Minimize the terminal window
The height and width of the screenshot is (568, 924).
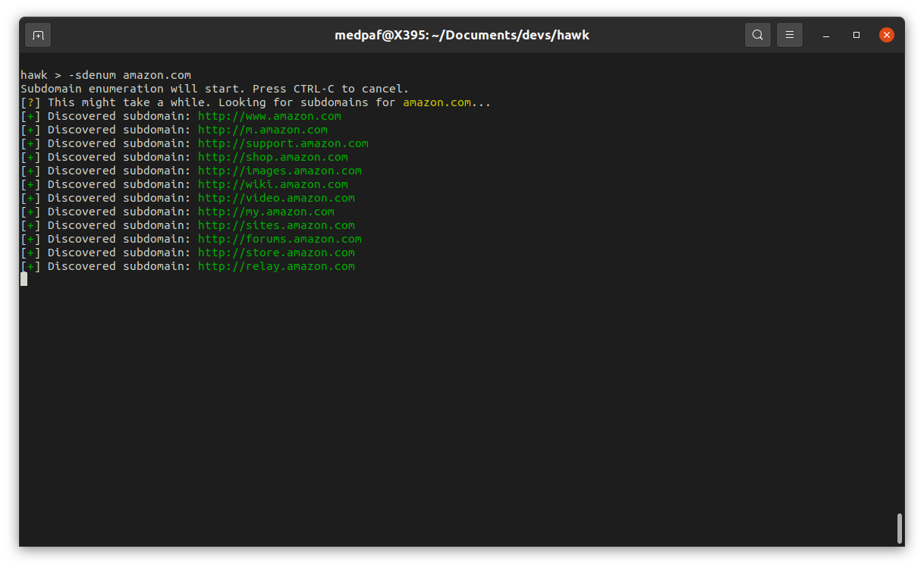click(826, 35)
